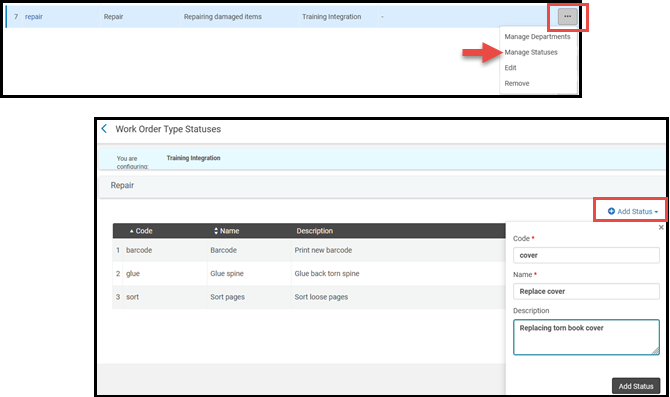Open the row actions ellipsis button
The width and height of the screenshot is (670, 397).
click(x=567, y=17)
